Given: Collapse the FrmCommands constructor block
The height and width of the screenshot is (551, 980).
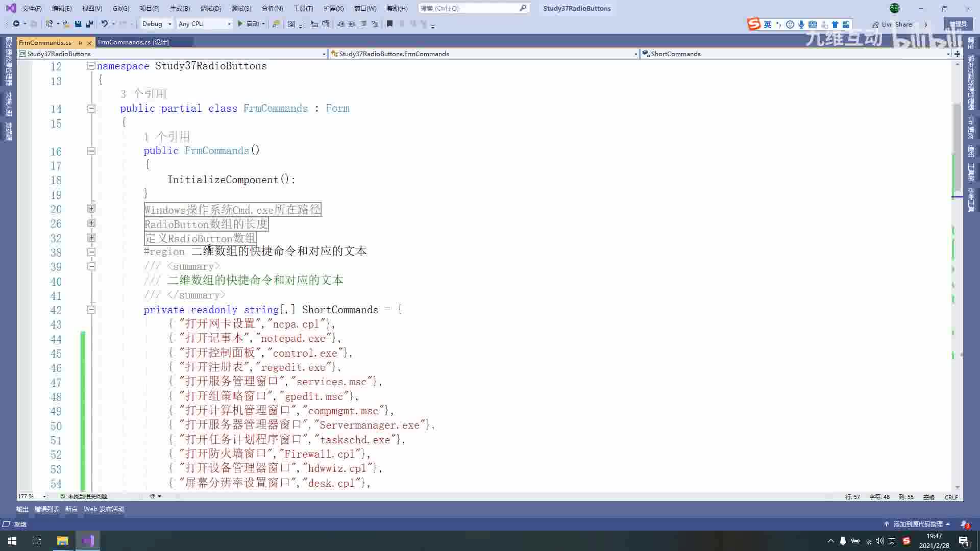Looking at the screenshot, I should 91,151.
